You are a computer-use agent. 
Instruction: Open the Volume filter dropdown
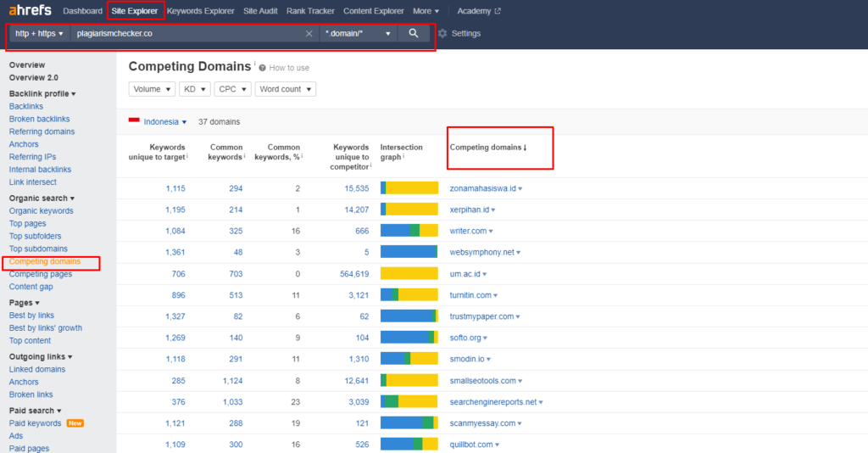tap(152, 89)
